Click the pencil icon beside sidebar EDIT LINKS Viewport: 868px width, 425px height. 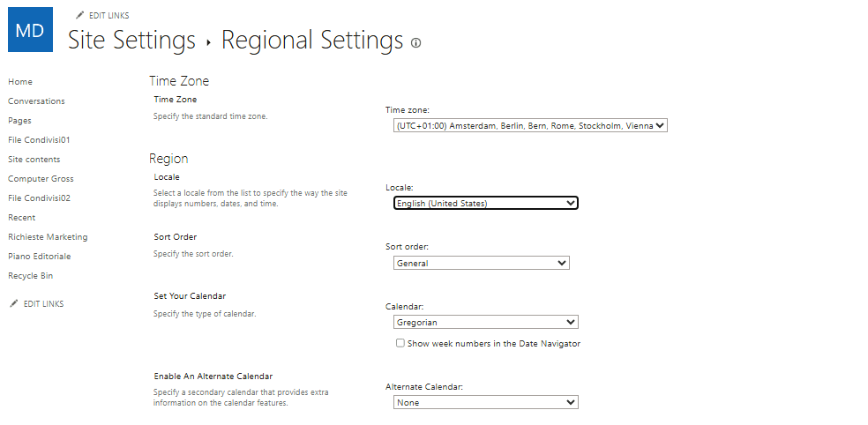tap(14, 303)
